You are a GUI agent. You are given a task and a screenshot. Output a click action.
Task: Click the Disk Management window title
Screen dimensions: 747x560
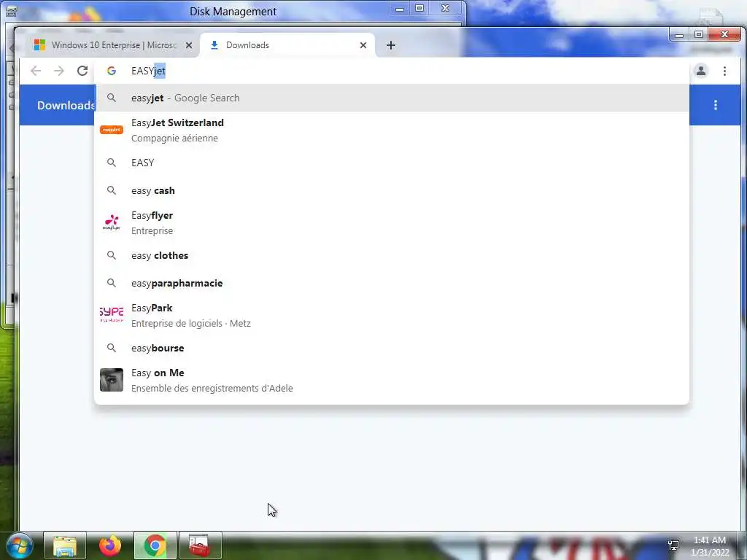(233, 12)
